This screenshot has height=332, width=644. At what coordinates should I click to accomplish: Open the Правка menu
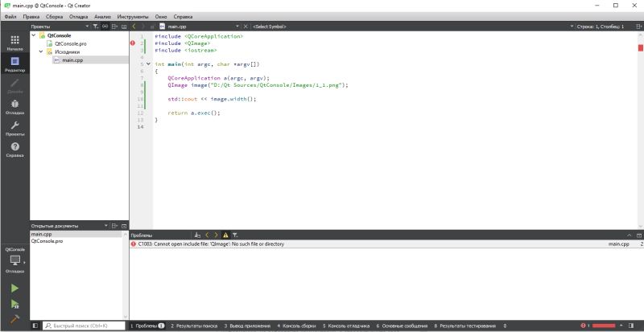31,17
